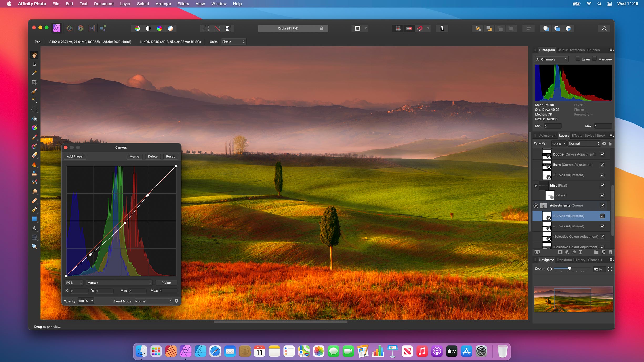Expand the Adjustments group layer

click(536, 205)
